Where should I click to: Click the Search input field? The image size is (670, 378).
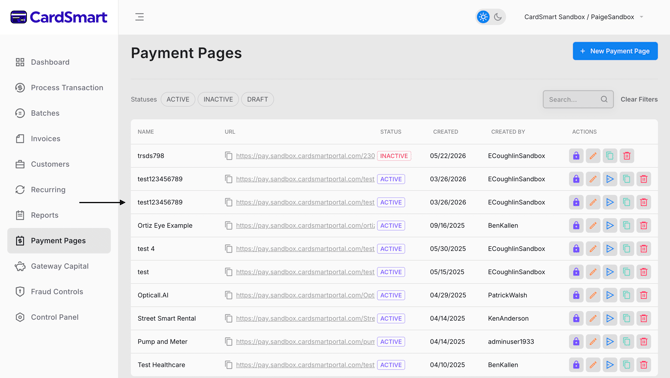point(578,99)
